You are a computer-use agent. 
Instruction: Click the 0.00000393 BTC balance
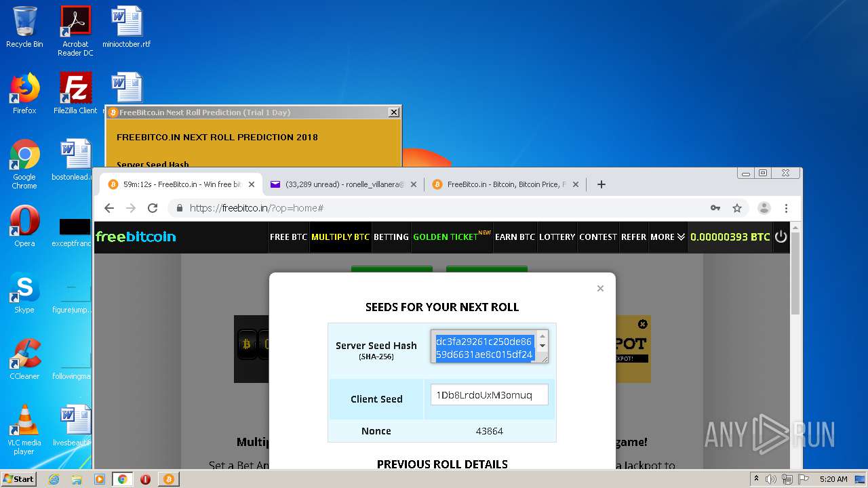730,237
